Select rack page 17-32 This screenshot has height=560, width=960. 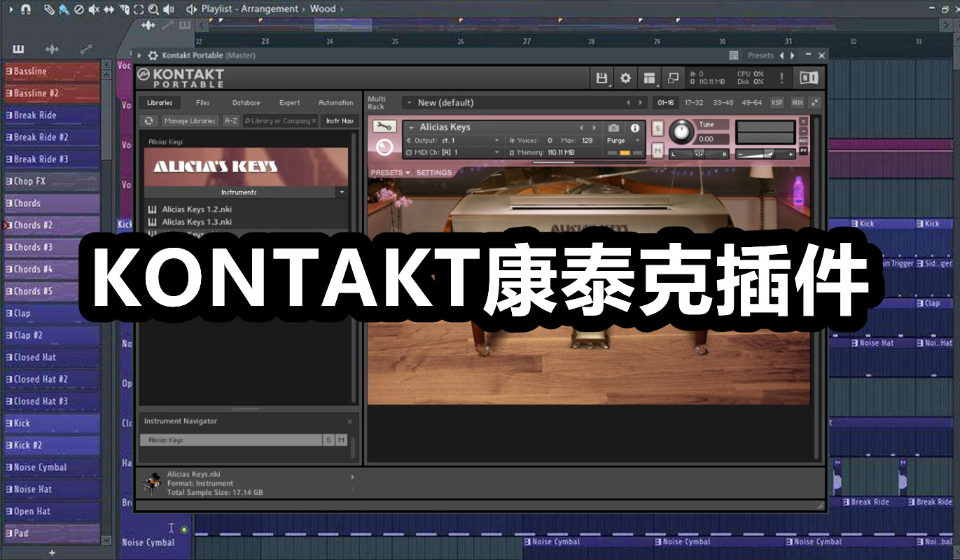click(x=694, y=103)
